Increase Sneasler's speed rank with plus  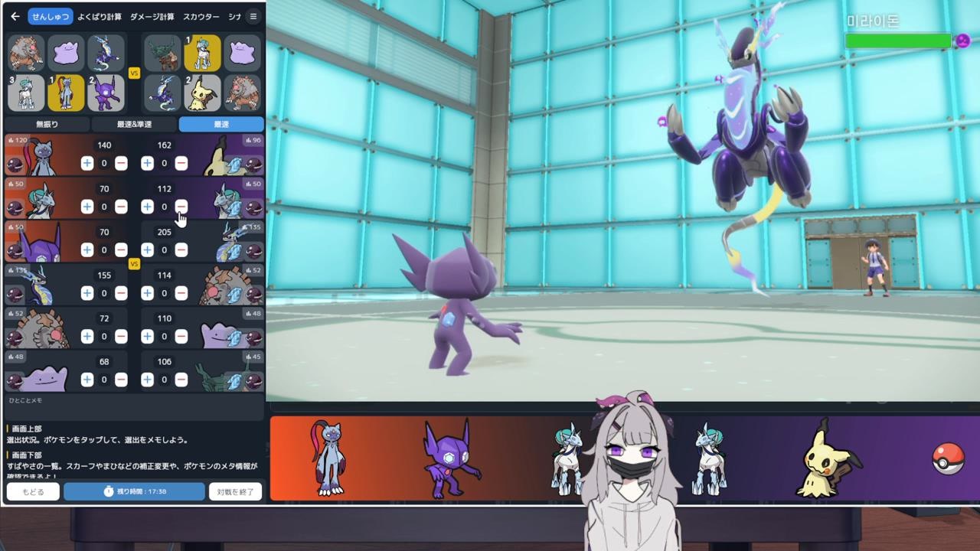(87, 163)
